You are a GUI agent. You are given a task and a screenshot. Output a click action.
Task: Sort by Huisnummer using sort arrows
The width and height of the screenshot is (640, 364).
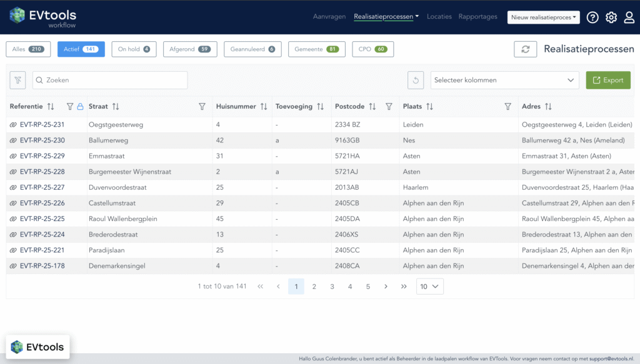click(x=264, y=107)
